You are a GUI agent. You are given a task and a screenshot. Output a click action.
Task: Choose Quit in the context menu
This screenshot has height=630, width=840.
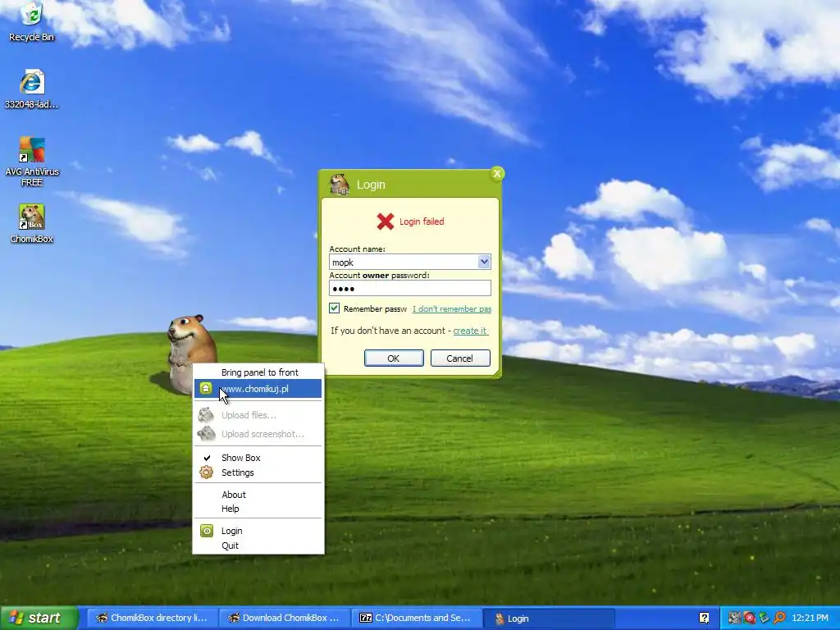(x=258, y=546)
